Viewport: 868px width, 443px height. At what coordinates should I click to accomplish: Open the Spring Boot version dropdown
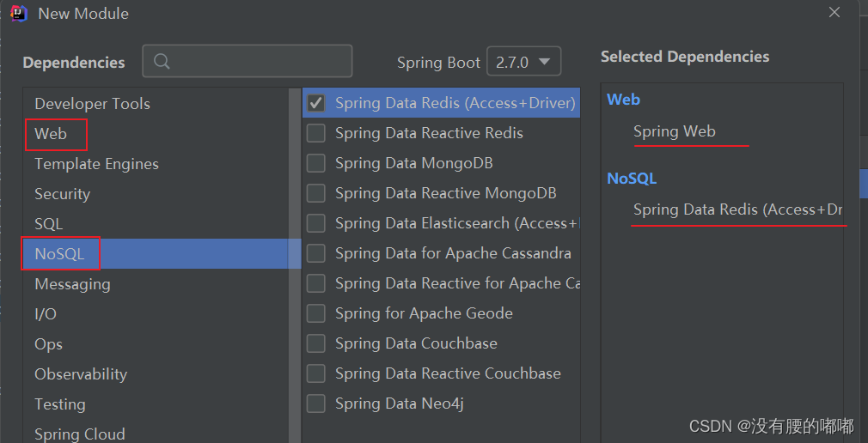coord(523,62)
